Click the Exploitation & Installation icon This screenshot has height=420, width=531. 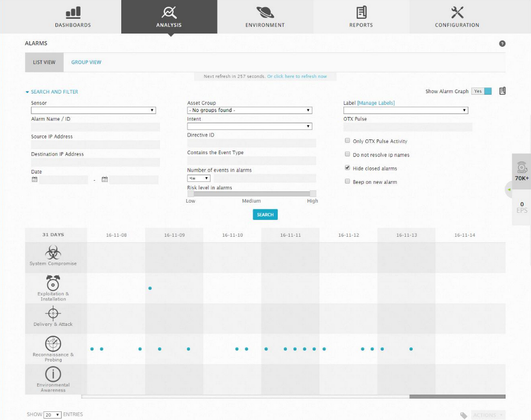click(53, 283)
